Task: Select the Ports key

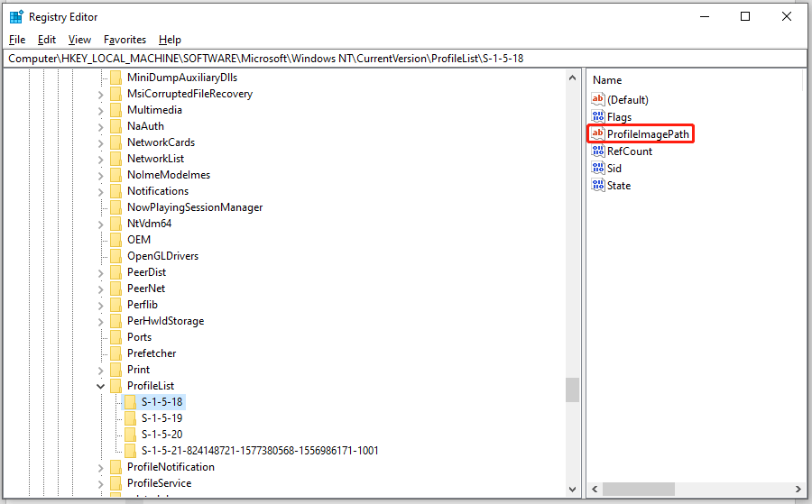Action: 139,337
